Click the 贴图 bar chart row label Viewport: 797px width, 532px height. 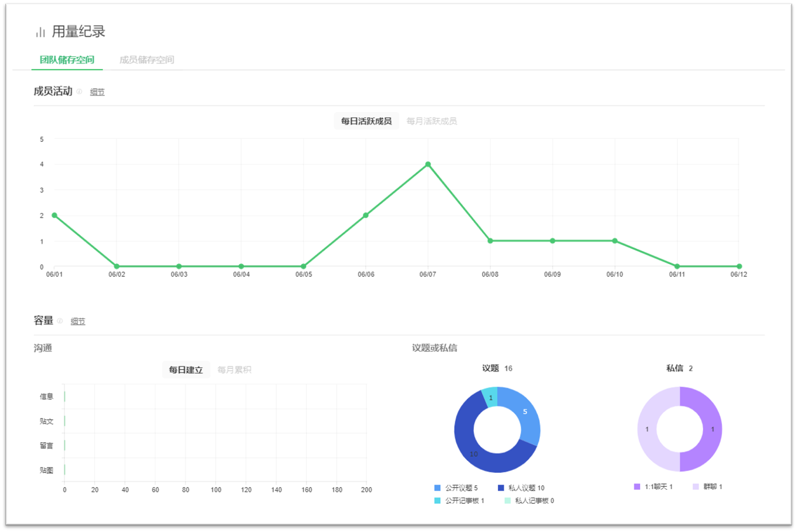click(x=46, y=470)
